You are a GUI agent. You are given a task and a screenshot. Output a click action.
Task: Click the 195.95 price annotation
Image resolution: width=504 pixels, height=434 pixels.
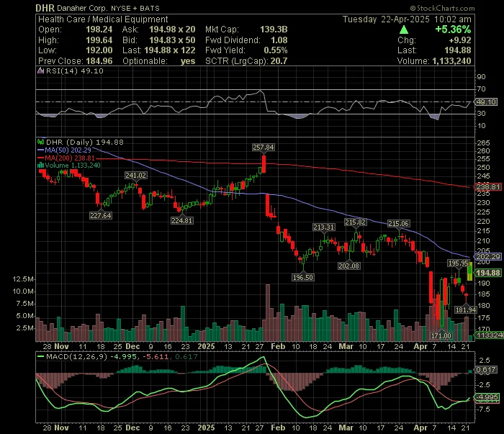click(x=459, y=263)
